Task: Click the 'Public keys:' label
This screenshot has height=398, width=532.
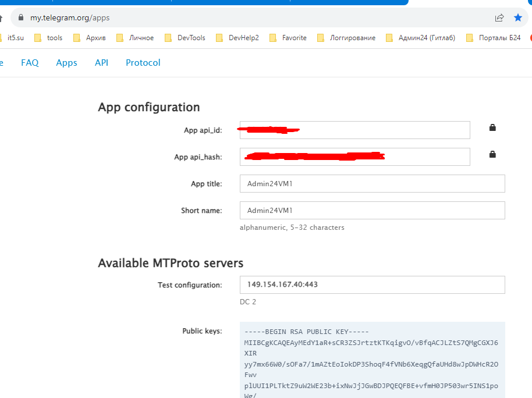Action: pyautogui.click(x=202, y=331)
